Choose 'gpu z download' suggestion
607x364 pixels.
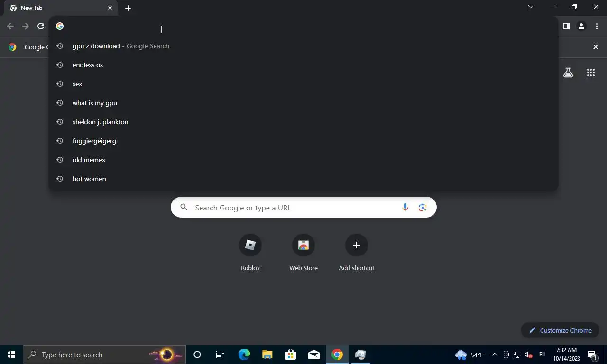(303, 46)
